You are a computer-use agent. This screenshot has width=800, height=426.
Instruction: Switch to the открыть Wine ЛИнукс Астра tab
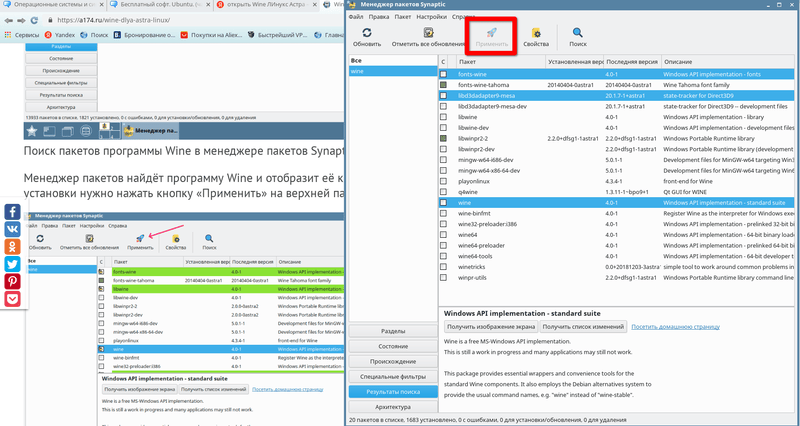(266, 5)
